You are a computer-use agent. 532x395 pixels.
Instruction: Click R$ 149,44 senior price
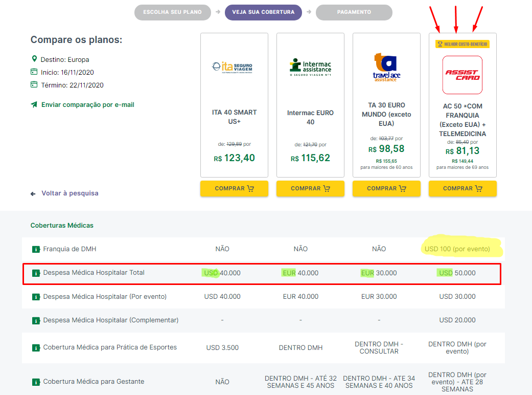pyautogui.click(x=462, y=161)
